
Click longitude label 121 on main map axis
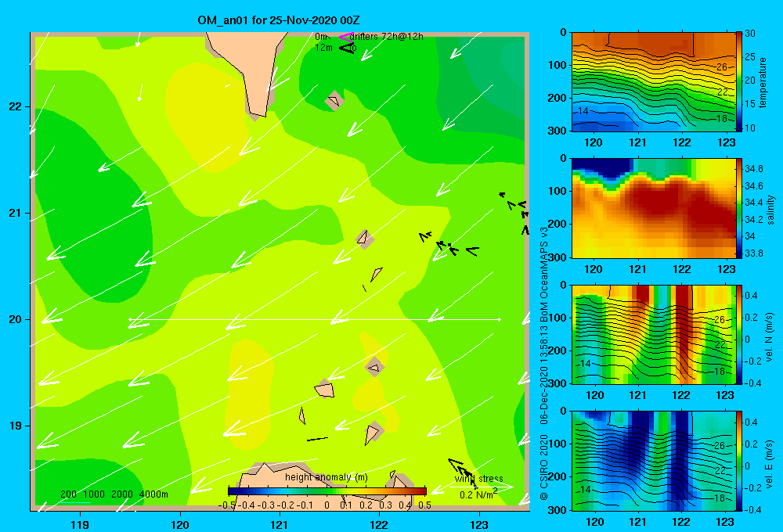(280, 524)
